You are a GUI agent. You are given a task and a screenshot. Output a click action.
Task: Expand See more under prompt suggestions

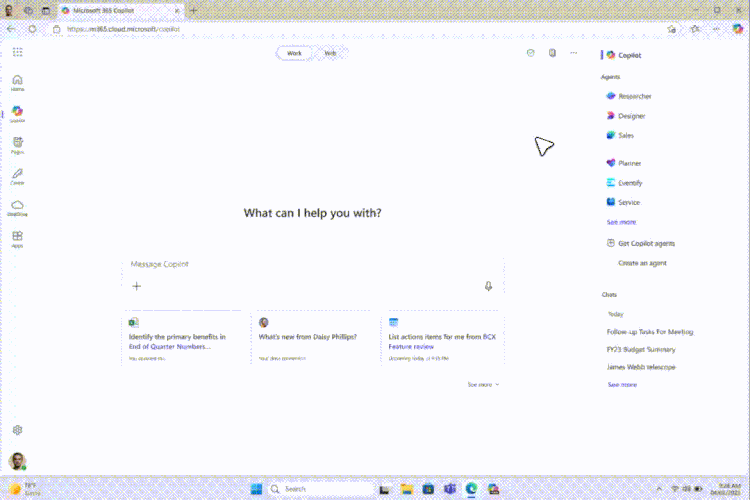click(484, 385)
